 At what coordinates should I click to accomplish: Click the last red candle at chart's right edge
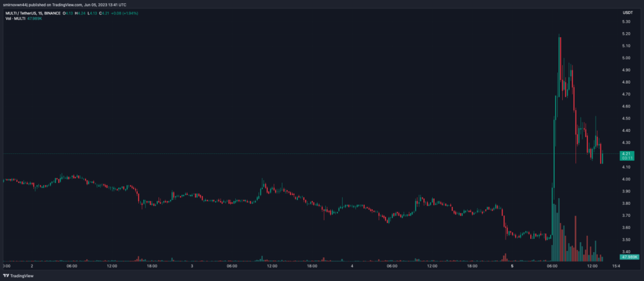click(602, 157)
